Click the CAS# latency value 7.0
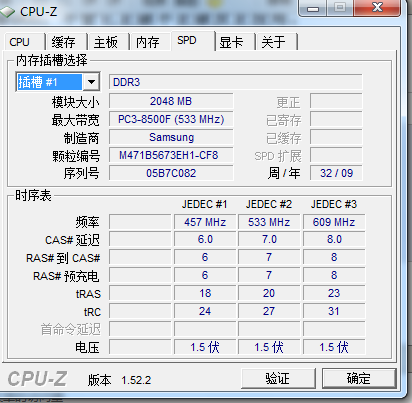 click(x=269, y=239)
